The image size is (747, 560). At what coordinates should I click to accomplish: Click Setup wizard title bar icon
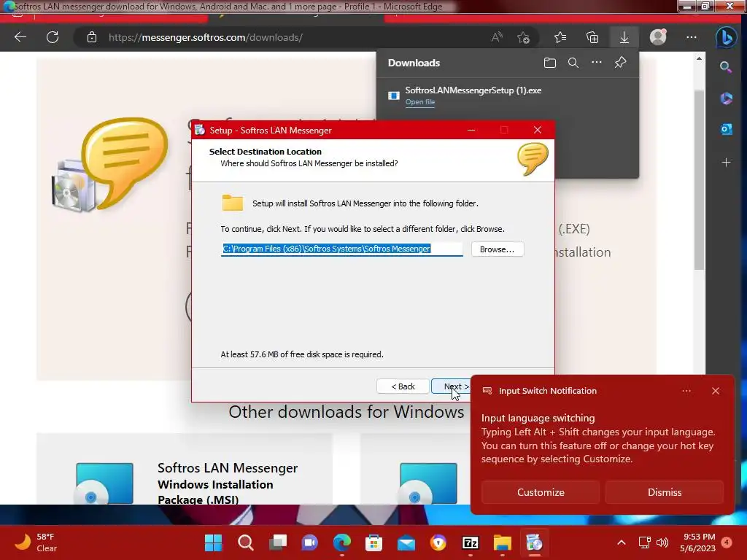200,130
